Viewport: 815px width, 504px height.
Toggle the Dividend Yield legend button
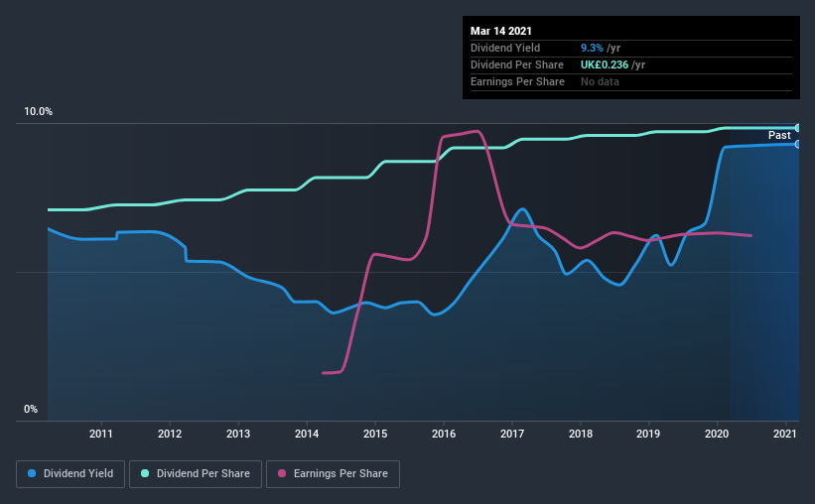point(70,474)
